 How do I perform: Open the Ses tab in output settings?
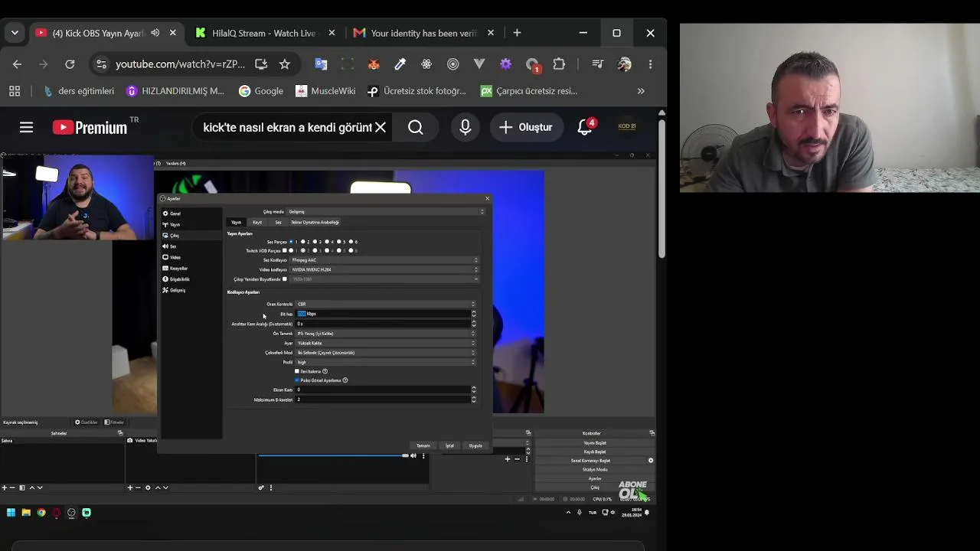pos(278,223)
